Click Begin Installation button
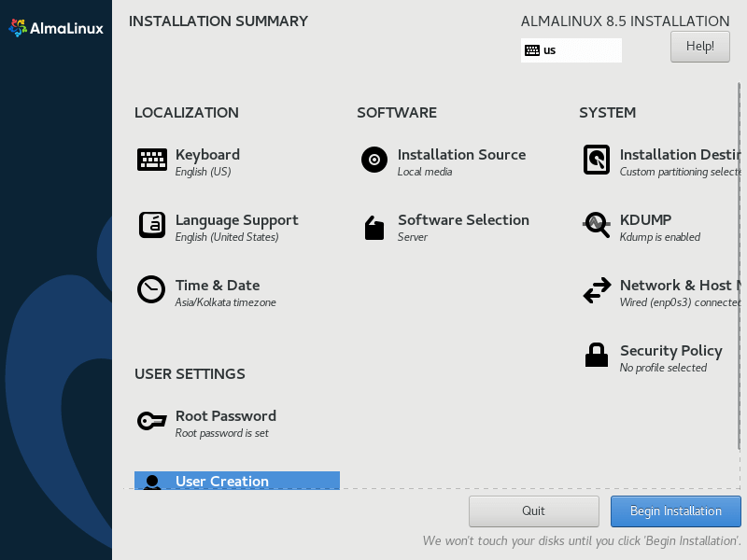This screenshot has height=560, width=747. pyautogui.click(x=675, y=511)
